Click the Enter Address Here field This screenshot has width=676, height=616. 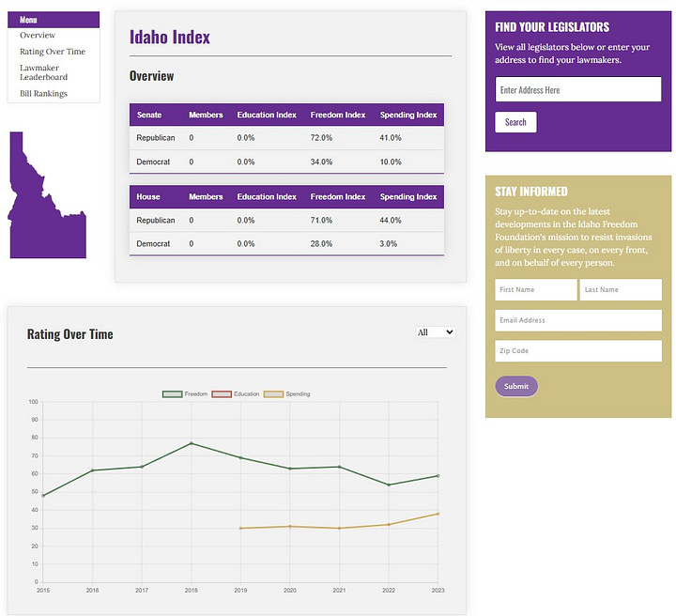point(577,89)
